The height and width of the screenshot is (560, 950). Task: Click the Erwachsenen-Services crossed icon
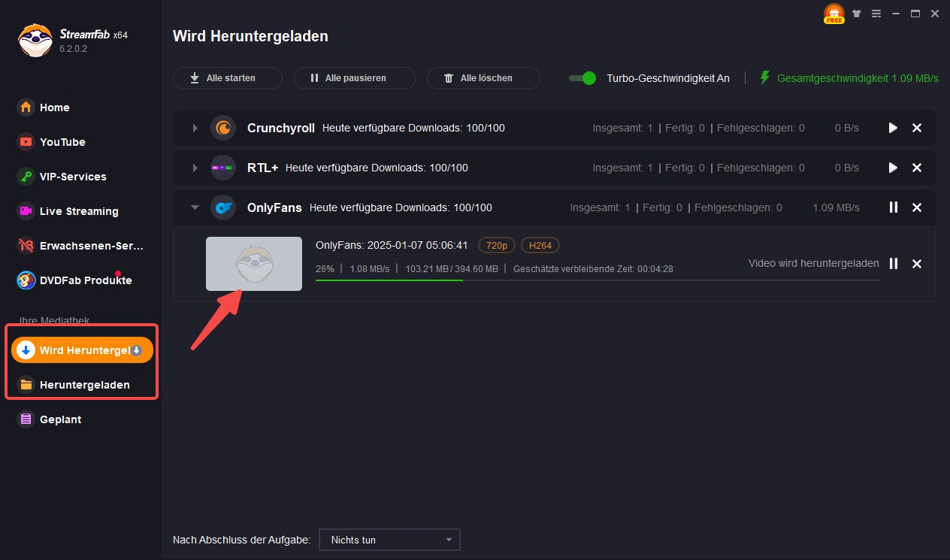click(26, 246)
